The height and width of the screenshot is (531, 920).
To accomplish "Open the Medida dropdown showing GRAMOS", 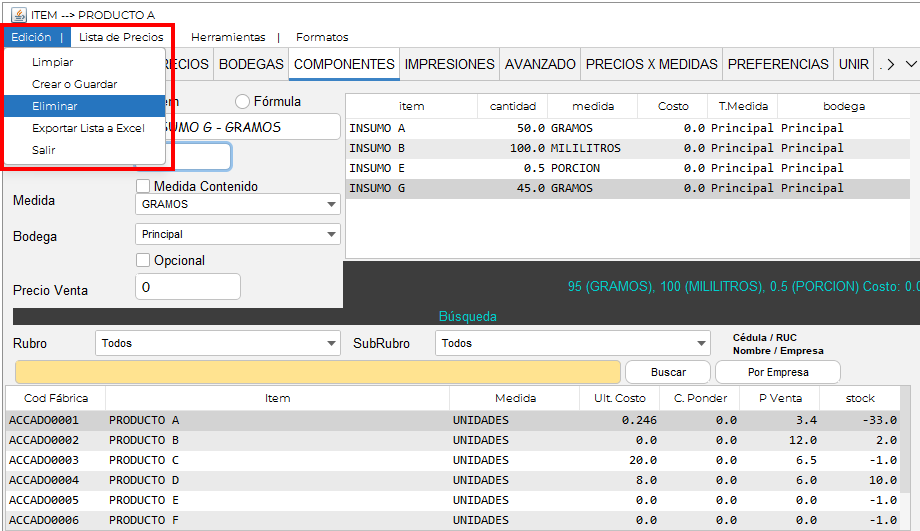I will [237, 204].
